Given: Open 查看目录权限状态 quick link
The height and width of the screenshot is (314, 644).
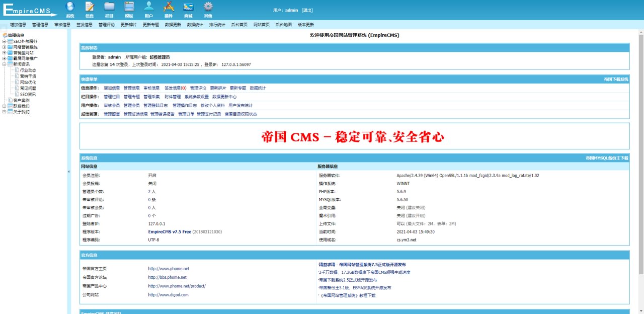Looking at the screenshot, I should point(240,114).
